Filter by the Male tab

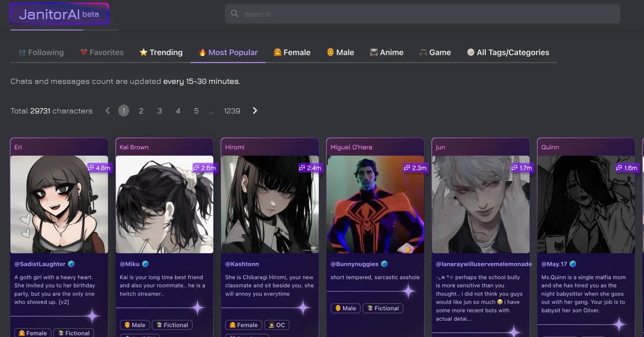click(340, 52)
